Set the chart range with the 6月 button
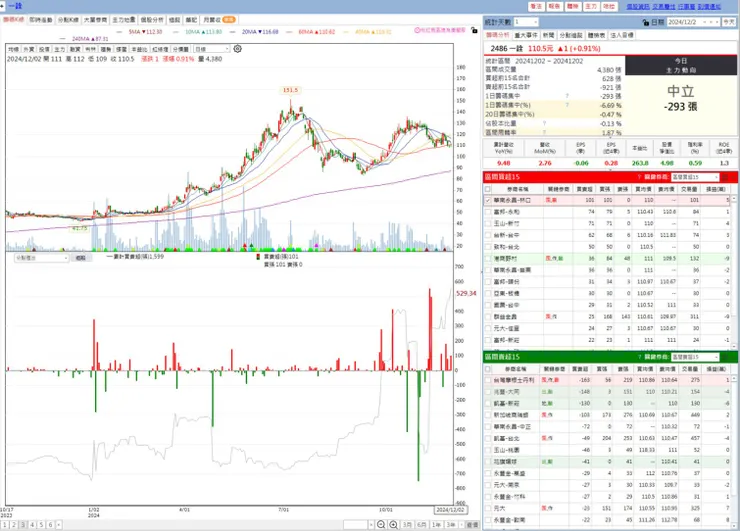 (421, 525)
